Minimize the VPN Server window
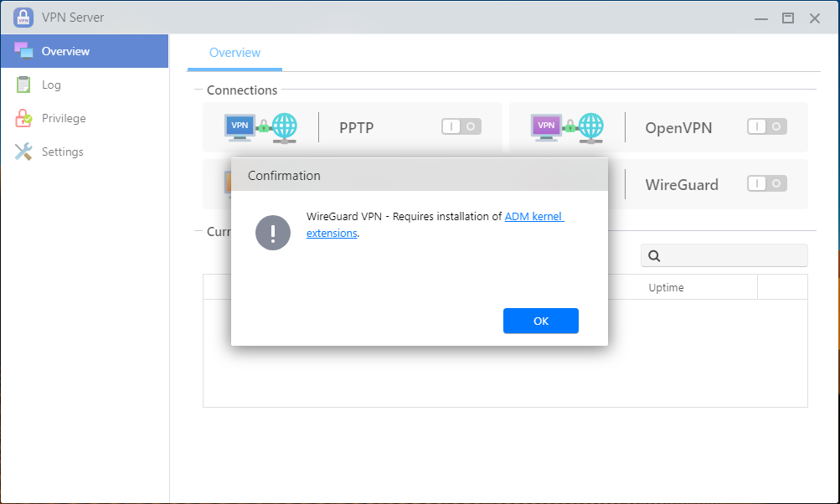The height and width of the screenshot is (504, 840). pos(760,18)
